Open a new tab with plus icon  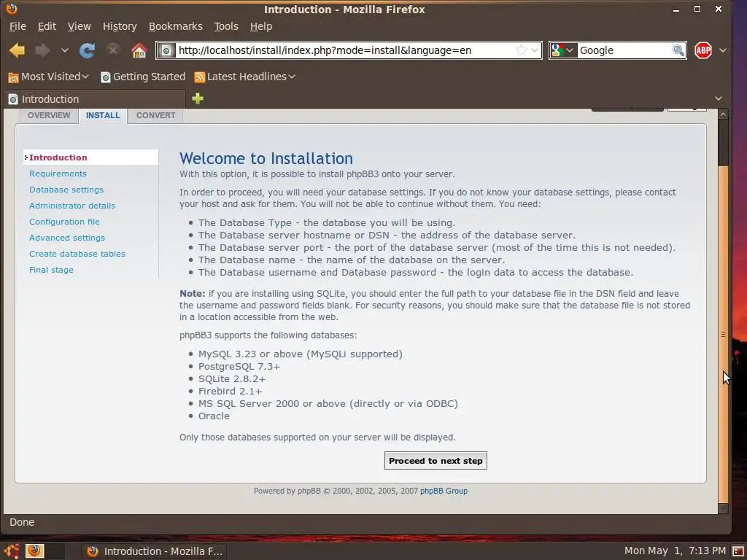tap(198, 98)
